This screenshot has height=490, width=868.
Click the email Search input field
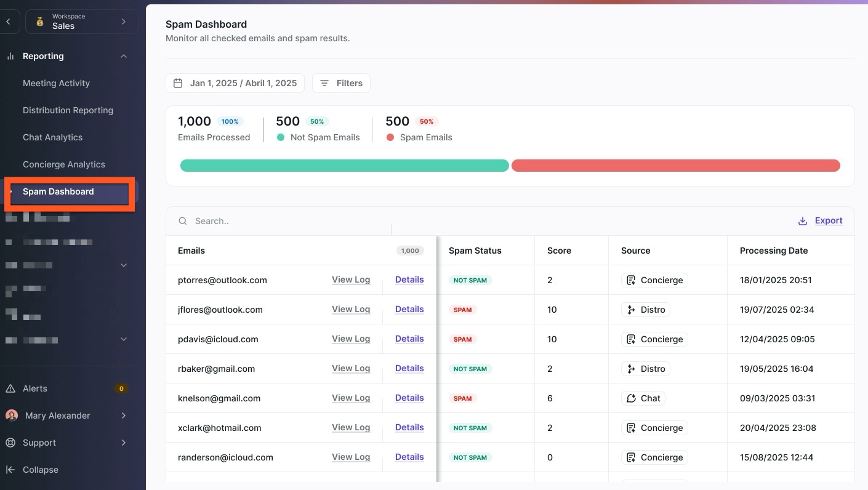tap(283, 221)
